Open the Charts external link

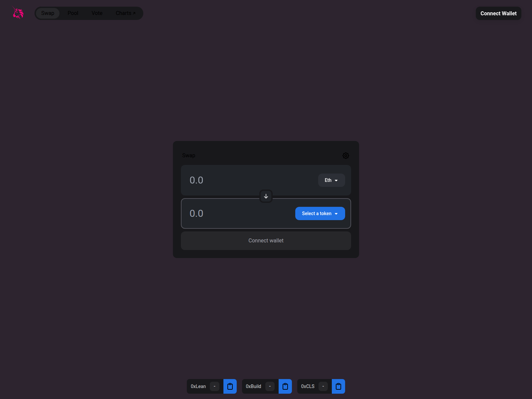click(x=126, y=13)
